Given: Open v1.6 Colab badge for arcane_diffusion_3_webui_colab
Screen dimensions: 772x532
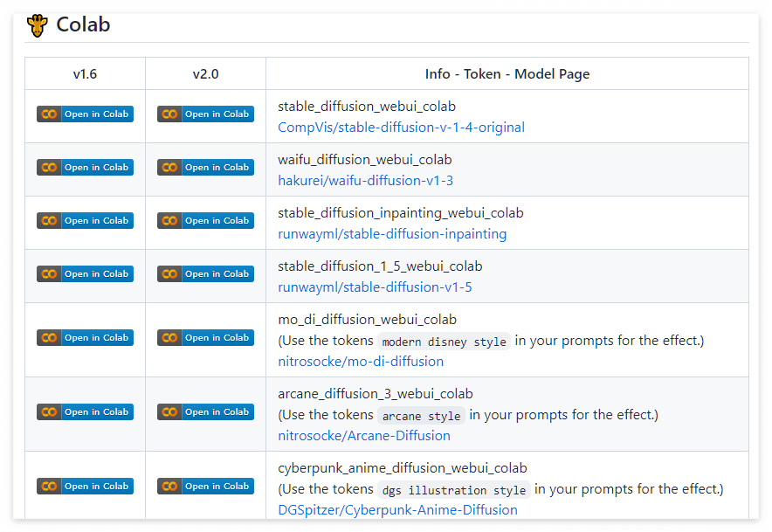Looking at the screenshot, I should (86, 411).
